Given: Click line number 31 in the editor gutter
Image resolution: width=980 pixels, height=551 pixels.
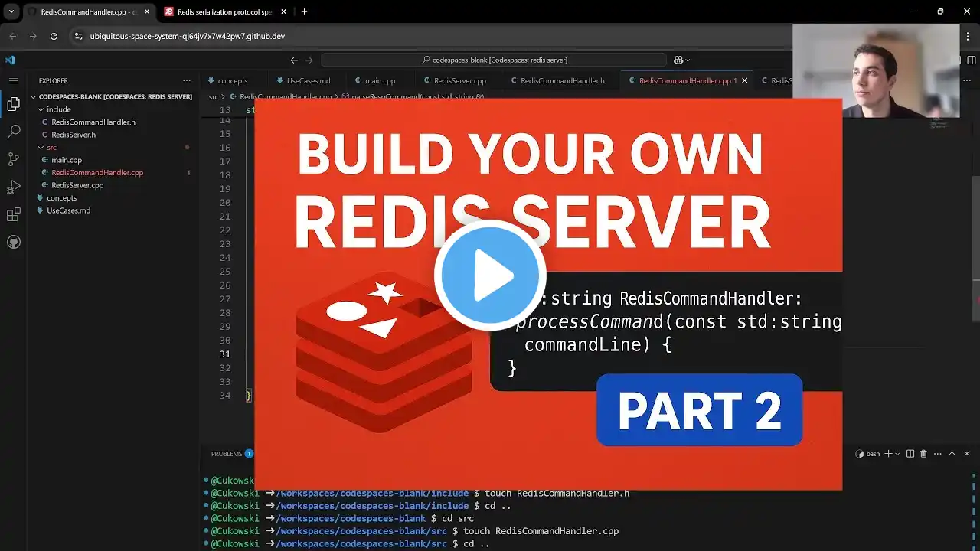Looking at the screenshot, I should [x=225, y=354].
